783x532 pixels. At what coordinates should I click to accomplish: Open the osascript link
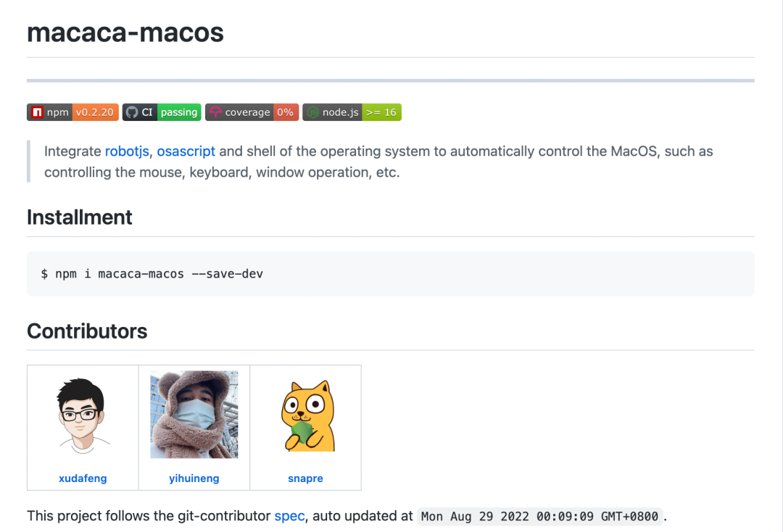tap(186, 151)
